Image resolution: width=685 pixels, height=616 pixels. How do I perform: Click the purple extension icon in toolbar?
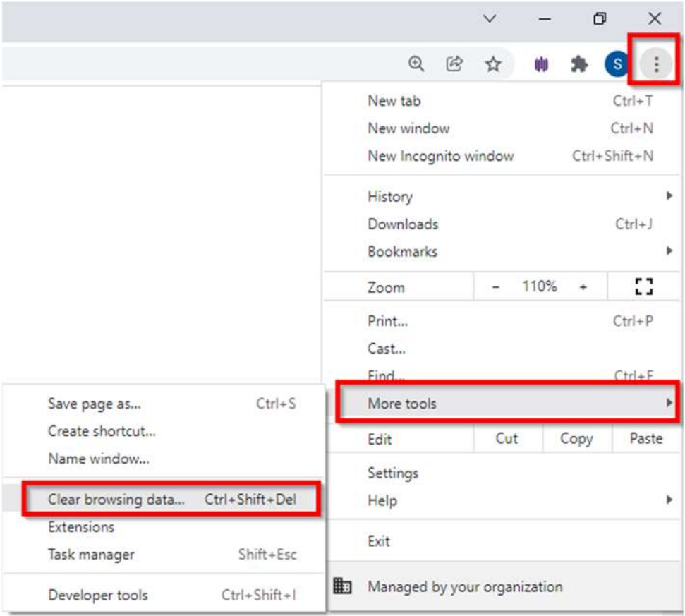[x=542, y=65]
